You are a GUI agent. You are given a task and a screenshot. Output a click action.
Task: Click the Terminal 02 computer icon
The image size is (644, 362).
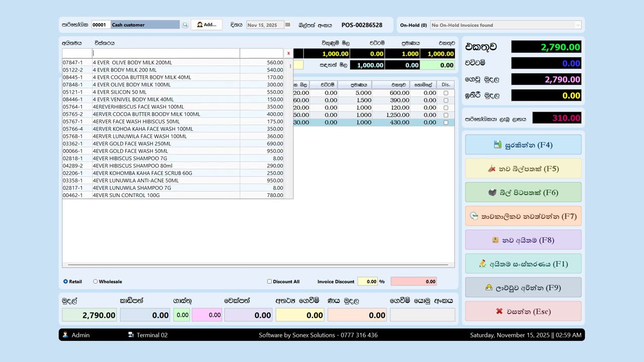pyautogui.click(x=131, y=335)
